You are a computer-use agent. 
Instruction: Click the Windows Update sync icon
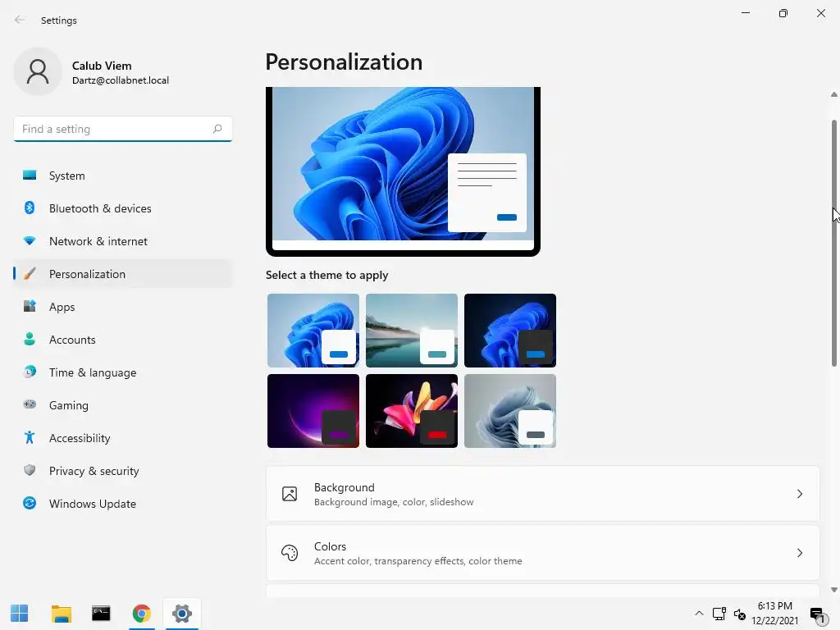pos(30,503)
